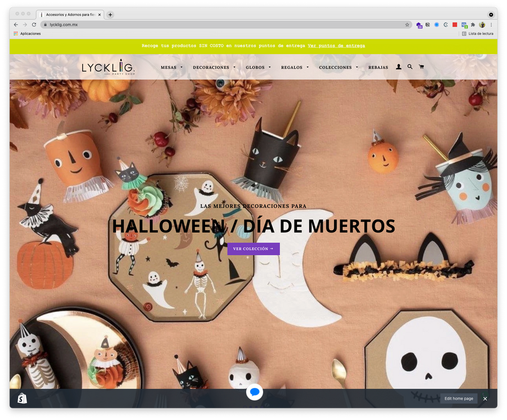
Task: Follow the Ver puntos de entrega link
Action: [x=336, y=46]
